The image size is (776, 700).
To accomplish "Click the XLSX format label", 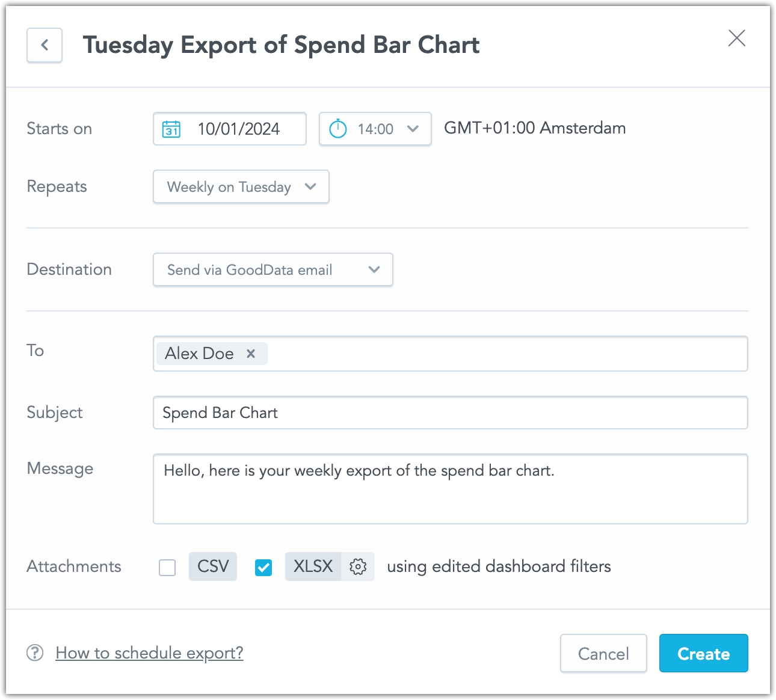I will (x=313, y=566).
